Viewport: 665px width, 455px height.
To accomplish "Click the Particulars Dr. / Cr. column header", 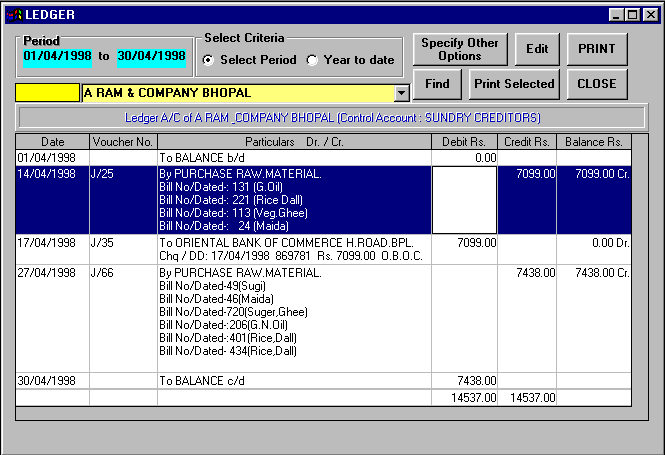I will 293,142.
